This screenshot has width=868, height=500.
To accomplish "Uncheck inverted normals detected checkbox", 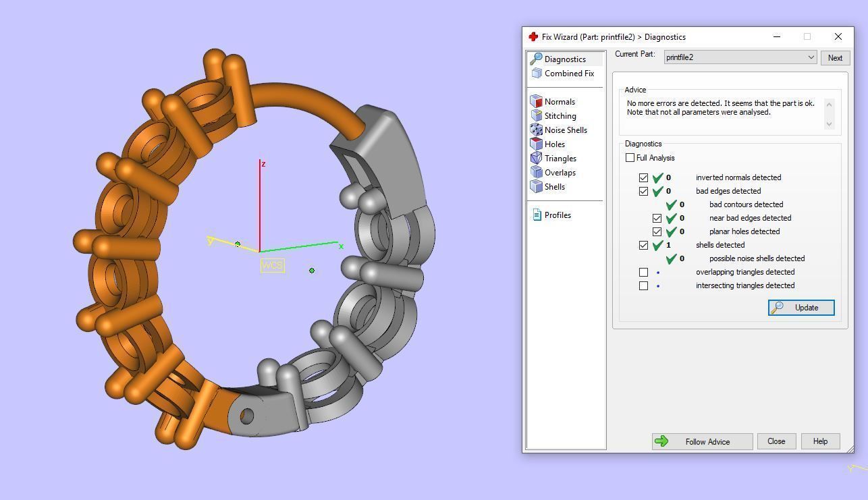I will [x=643, y=177].
